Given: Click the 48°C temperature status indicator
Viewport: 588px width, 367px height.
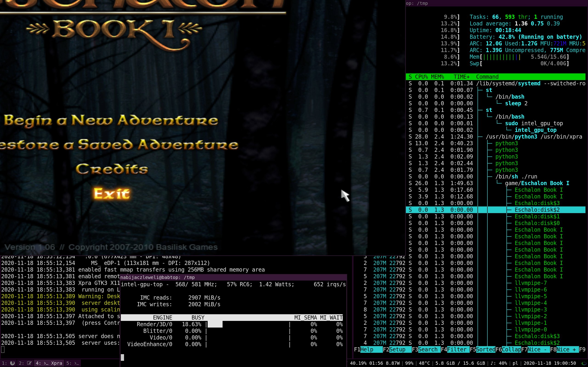Looking at the screenshot, I should coord(424,363).
